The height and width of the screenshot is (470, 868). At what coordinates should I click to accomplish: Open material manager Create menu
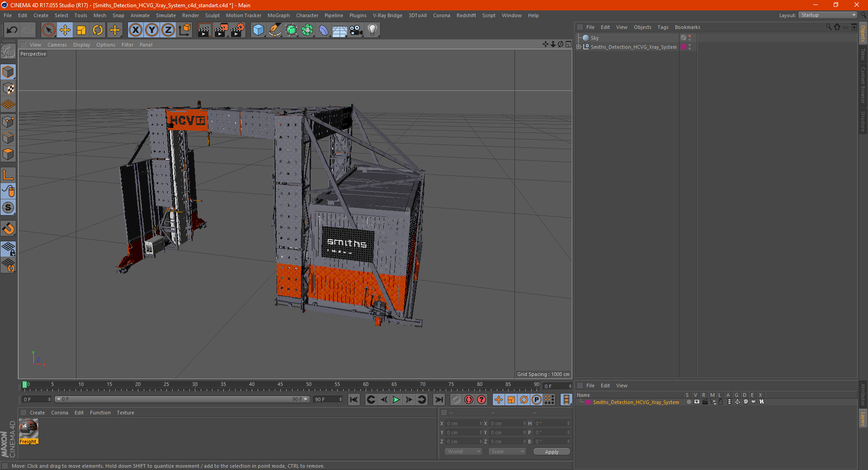pos(37,413)
